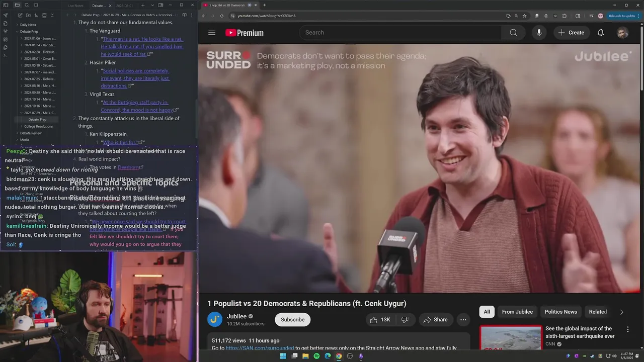
Task: Open YouTube notifications bell
Action: tap(600, 33)
